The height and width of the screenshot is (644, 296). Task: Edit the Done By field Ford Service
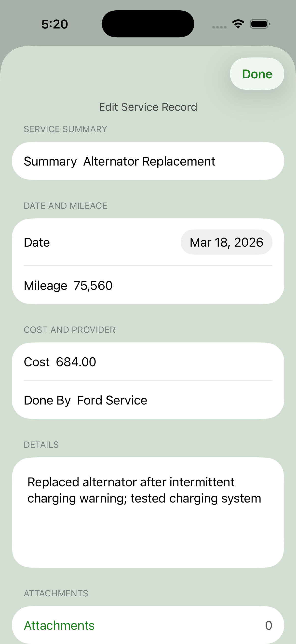point(112,400)
